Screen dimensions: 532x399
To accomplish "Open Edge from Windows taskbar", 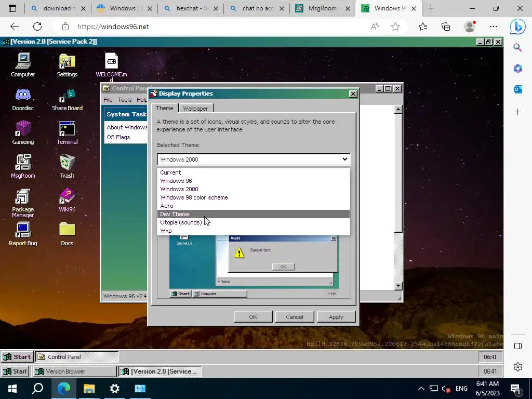I will click(x=63, y=389).
